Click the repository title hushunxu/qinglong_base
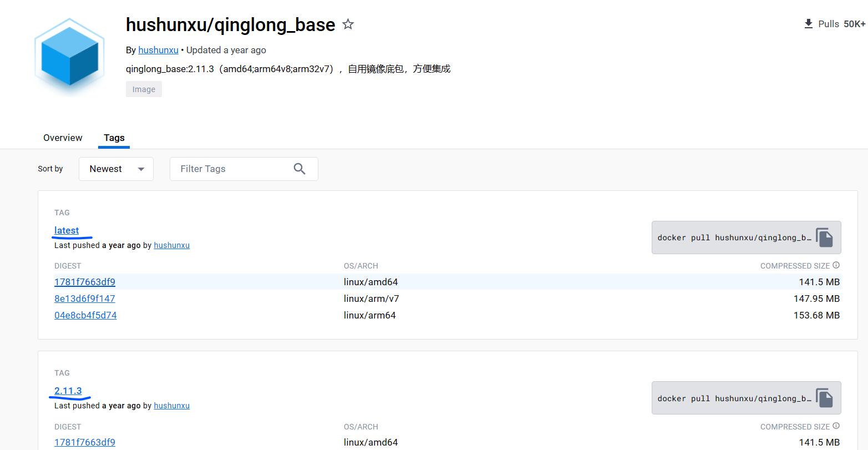Viewport: 868px width, 450px height. pyautogui.click(x=230, y=24)
